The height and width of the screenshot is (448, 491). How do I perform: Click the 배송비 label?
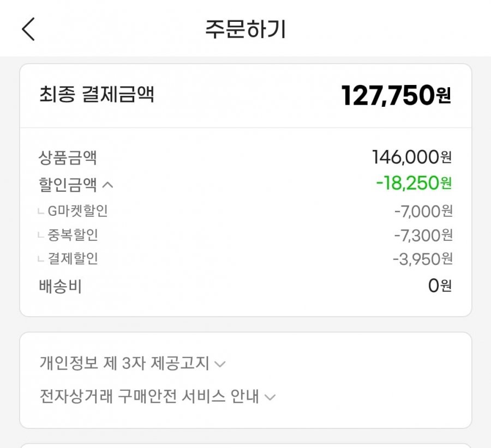coord(60,286)
